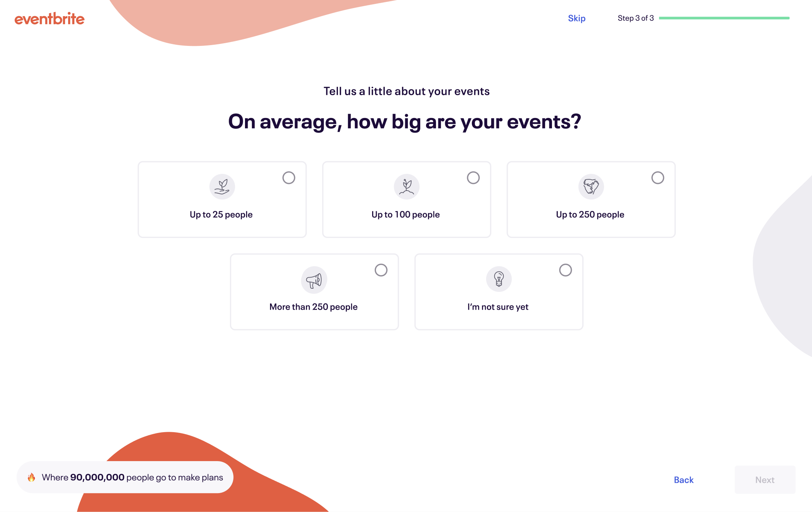
Task: Click the megaphone icon
Action: pyautogui.click(x=314, y=280)
